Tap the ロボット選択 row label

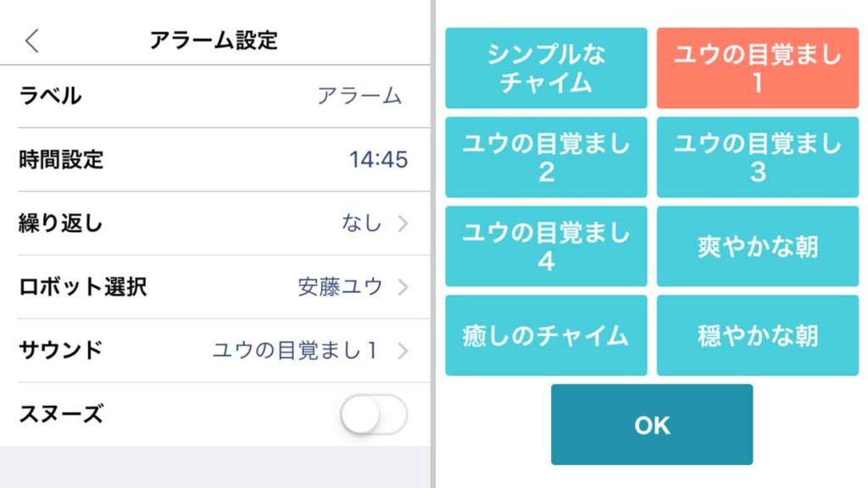pyautogui.click(x=83, y=287)
